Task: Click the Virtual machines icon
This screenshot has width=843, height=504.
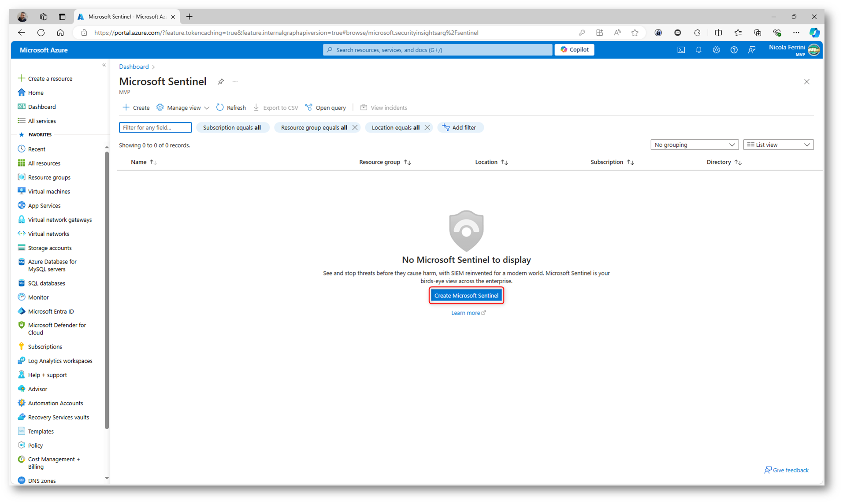Action: coord(21,191)
